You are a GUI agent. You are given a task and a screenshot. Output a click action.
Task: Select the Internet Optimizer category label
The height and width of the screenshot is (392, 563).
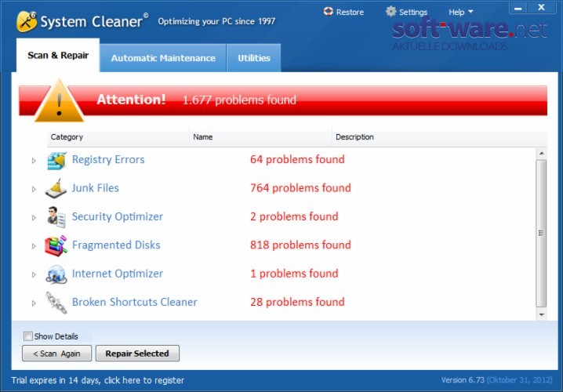[x=118, y=274]
